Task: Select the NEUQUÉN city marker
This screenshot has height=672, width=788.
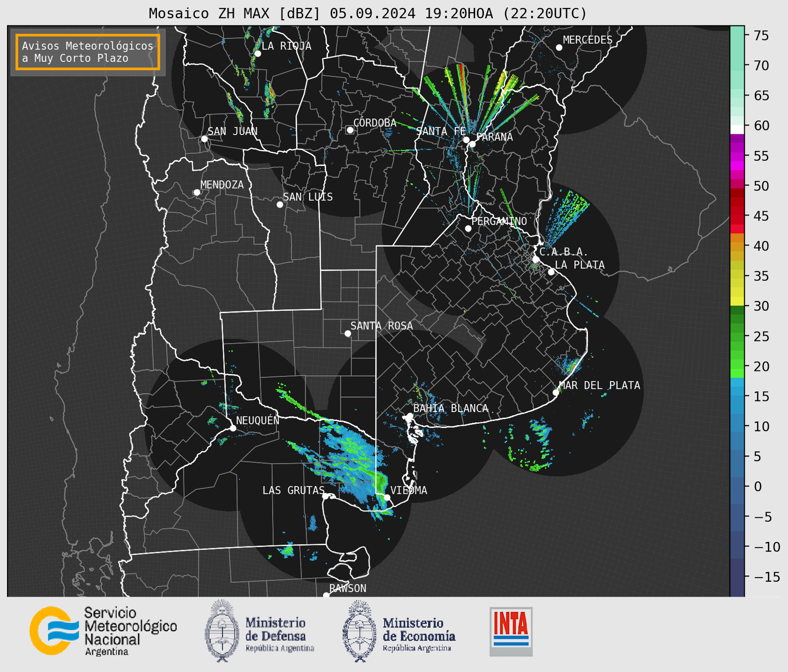Action: (x=233, y=428)
